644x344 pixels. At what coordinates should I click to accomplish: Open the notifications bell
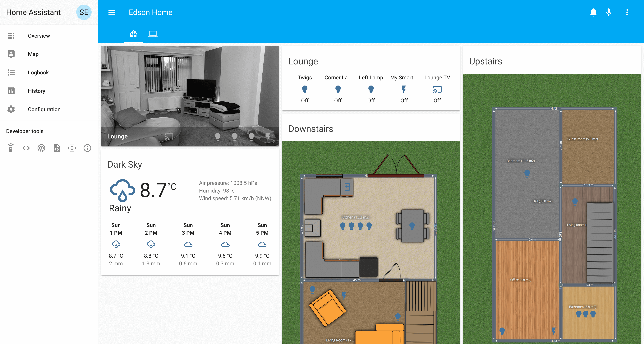(593, 12)
